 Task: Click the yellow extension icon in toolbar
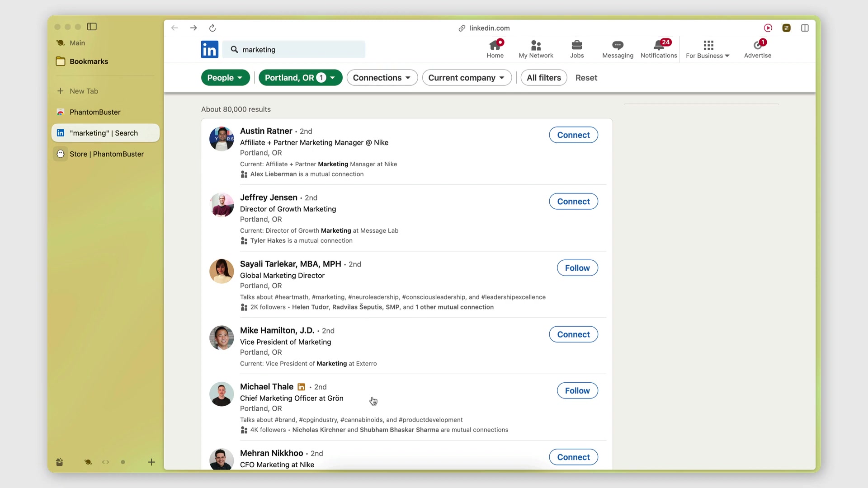coord(787,28)
